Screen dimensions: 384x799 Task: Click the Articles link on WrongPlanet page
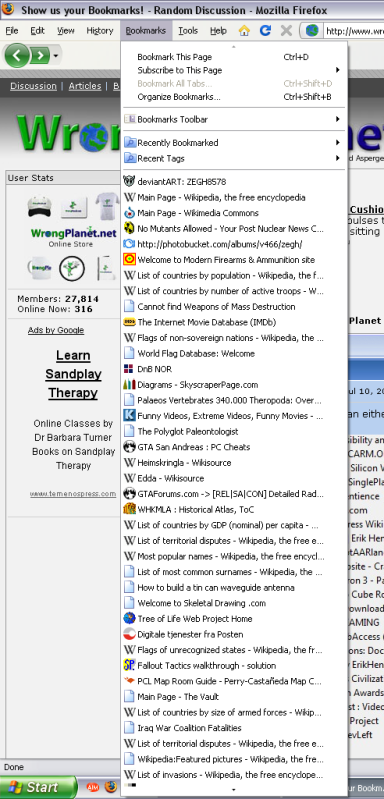pos(85,86)
